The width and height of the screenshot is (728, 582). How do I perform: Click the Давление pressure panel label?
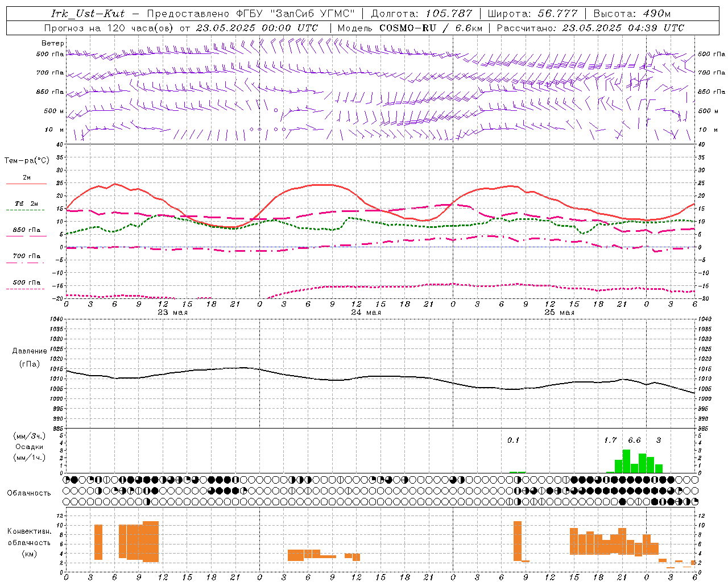pos(30,351)
